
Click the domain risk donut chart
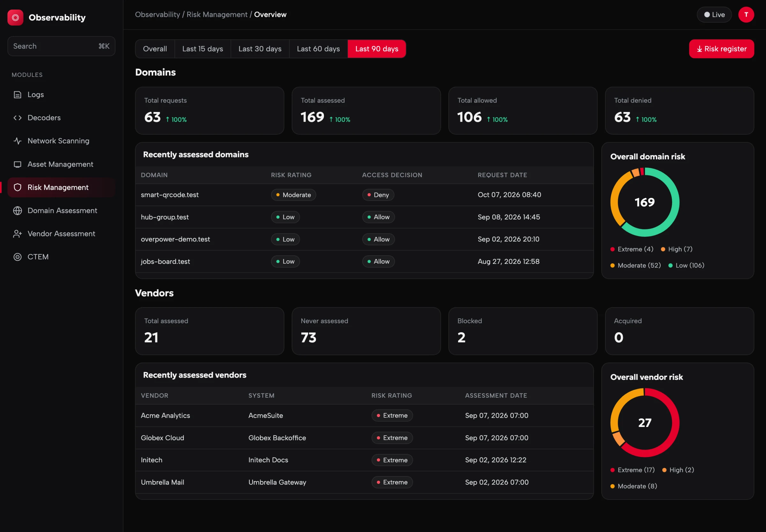click(645, 202)
